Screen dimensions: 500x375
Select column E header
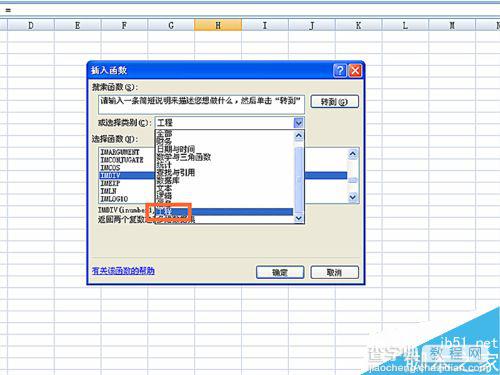[78, 25]
